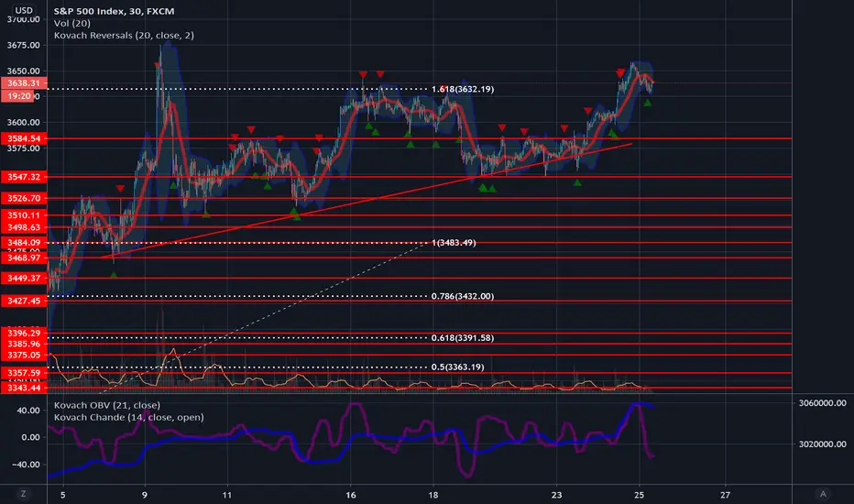Select Kovach Reversals indicator label

tap(124, 35)
